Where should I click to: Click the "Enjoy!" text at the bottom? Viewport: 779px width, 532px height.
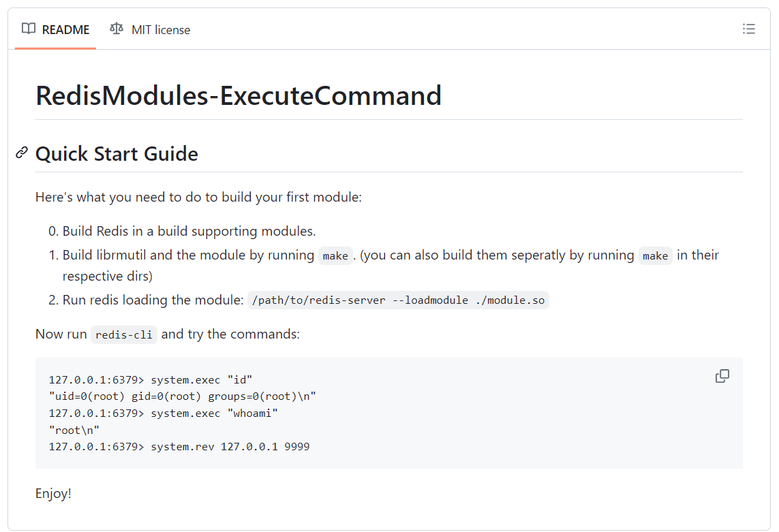click(53, 493)
